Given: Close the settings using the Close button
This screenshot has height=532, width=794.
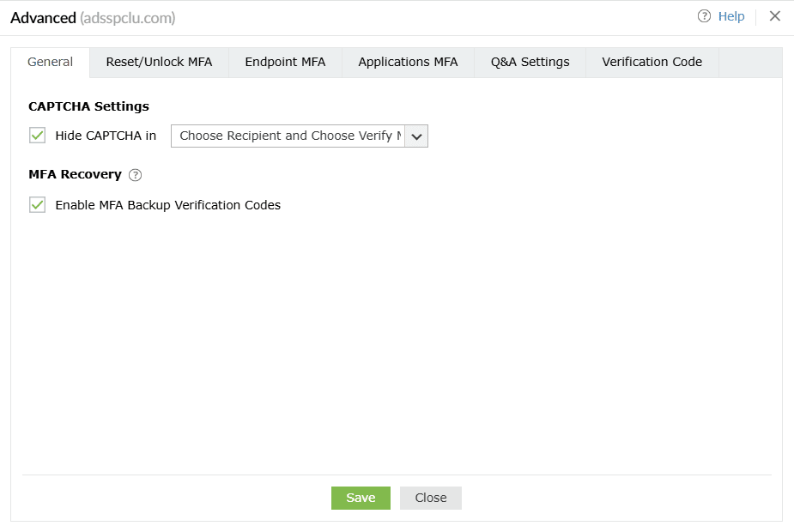Looking at the screenshot, I should click(x=430, y=498).
